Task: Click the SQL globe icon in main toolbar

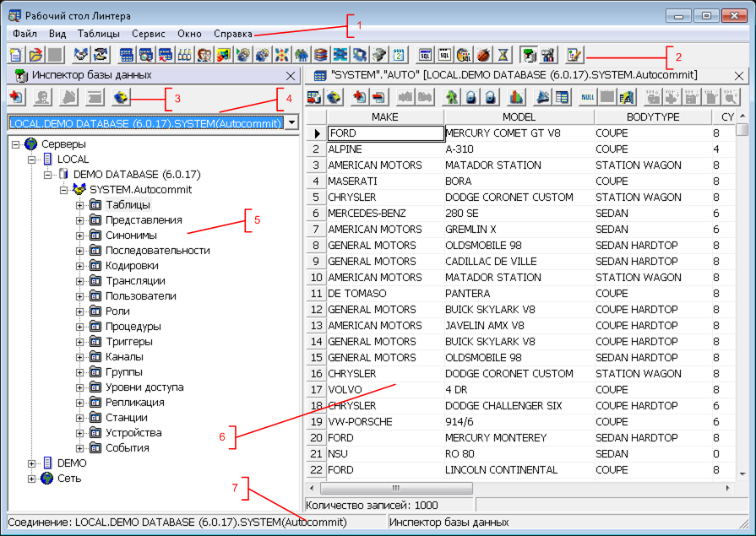Action: click(x=464, y=55)
